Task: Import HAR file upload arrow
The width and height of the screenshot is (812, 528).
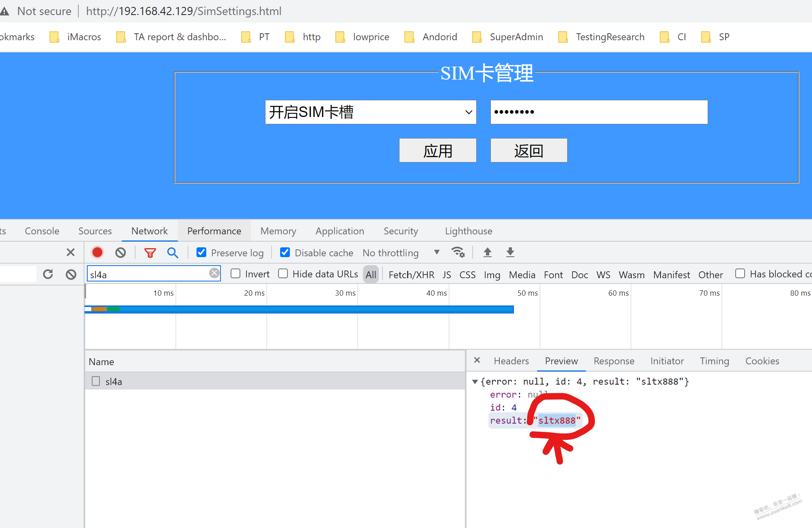Action: coord(488,252)
